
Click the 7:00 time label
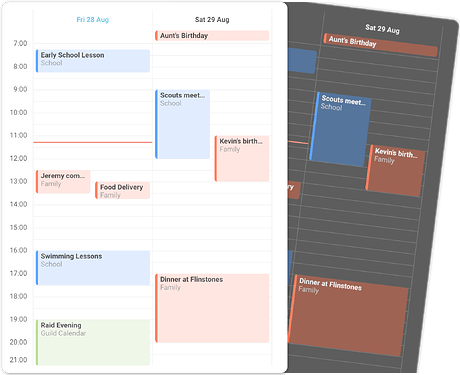(x=20, y=43)
